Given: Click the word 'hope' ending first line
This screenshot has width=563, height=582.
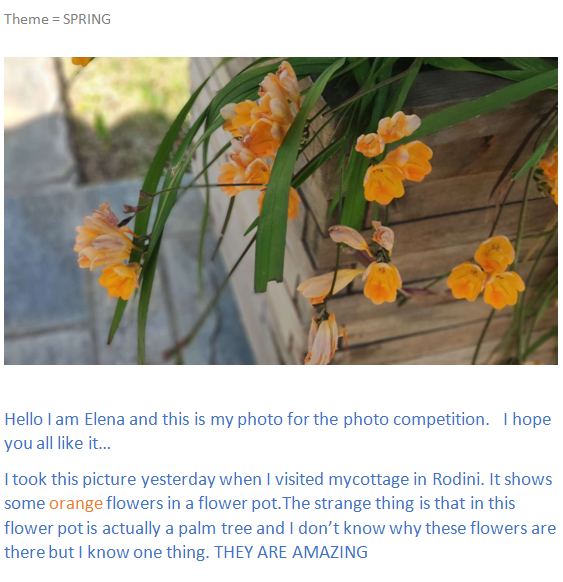Looking at the screenshot, I should tap(531, 420).
